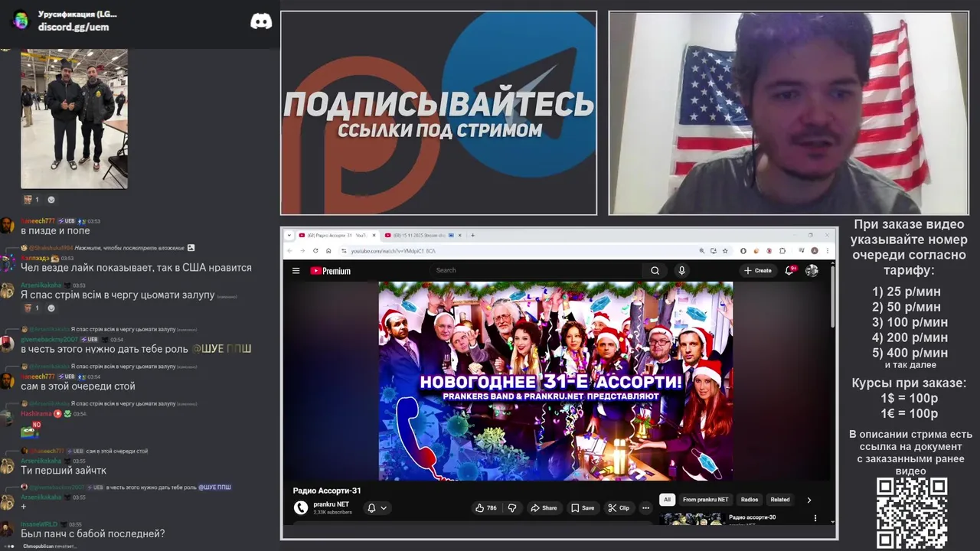Open more actions ellipsis under video
Viewport: 980px width, 551px height.
645,507
